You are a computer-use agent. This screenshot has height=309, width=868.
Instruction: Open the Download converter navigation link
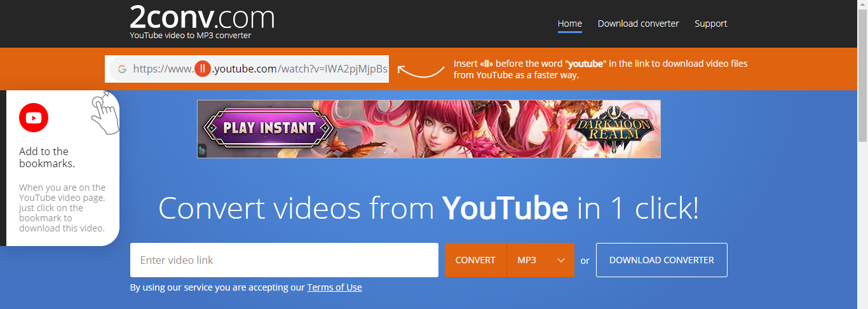click(x=638, y=24)
